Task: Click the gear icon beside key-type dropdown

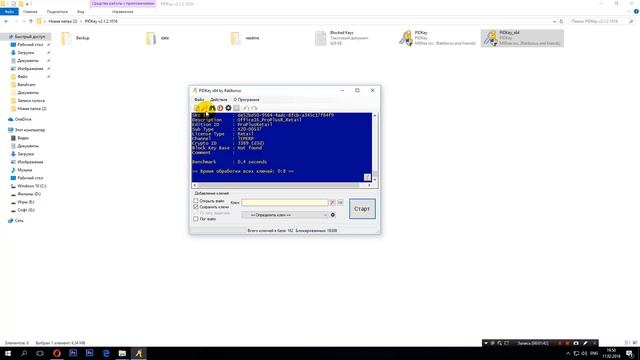Action: click(x=333, y=215)
